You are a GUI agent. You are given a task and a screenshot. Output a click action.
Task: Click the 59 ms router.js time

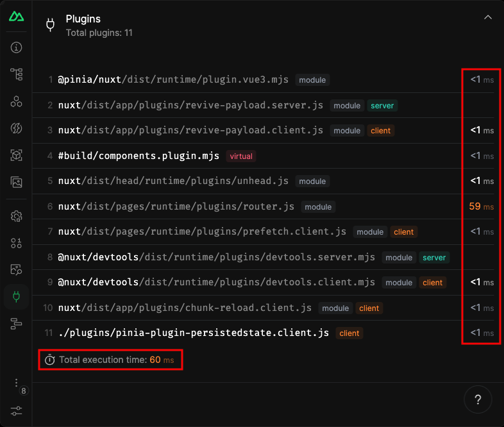481,206
